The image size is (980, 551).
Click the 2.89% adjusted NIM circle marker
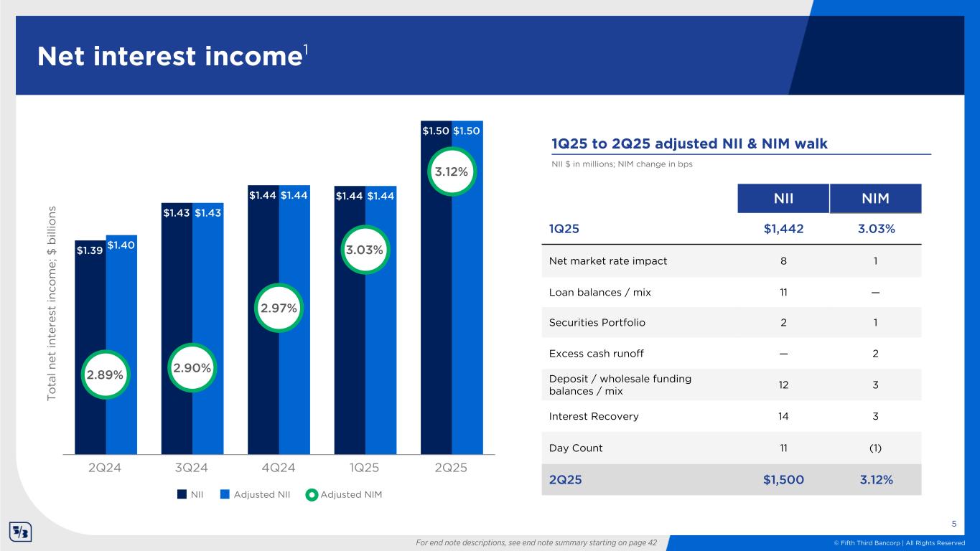(x=106, y=375)
